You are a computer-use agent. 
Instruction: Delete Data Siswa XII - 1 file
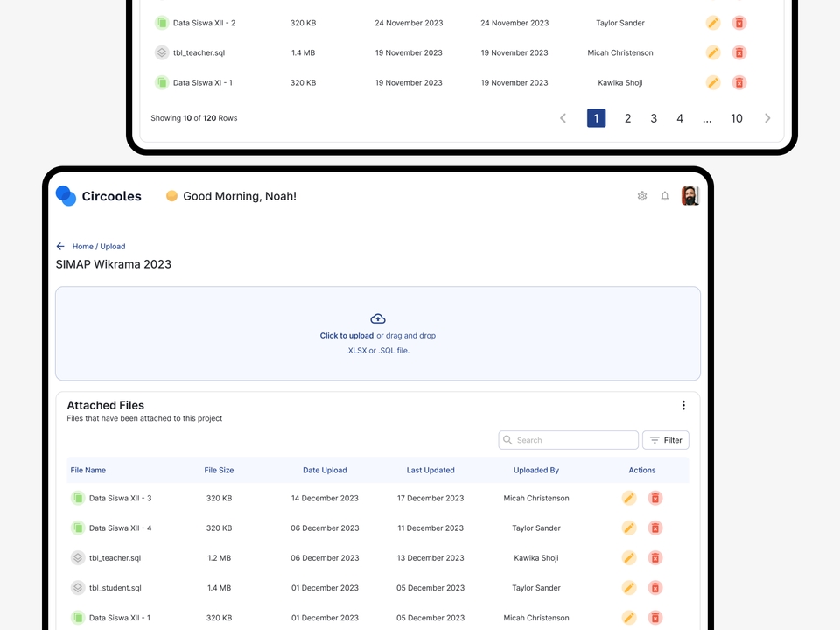point(655,618)
